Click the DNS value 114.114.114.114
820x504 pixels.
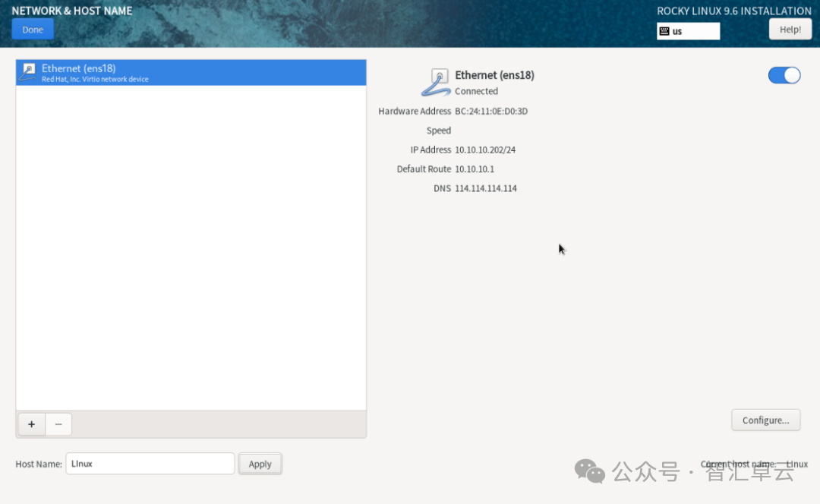(x=486, y=188)
